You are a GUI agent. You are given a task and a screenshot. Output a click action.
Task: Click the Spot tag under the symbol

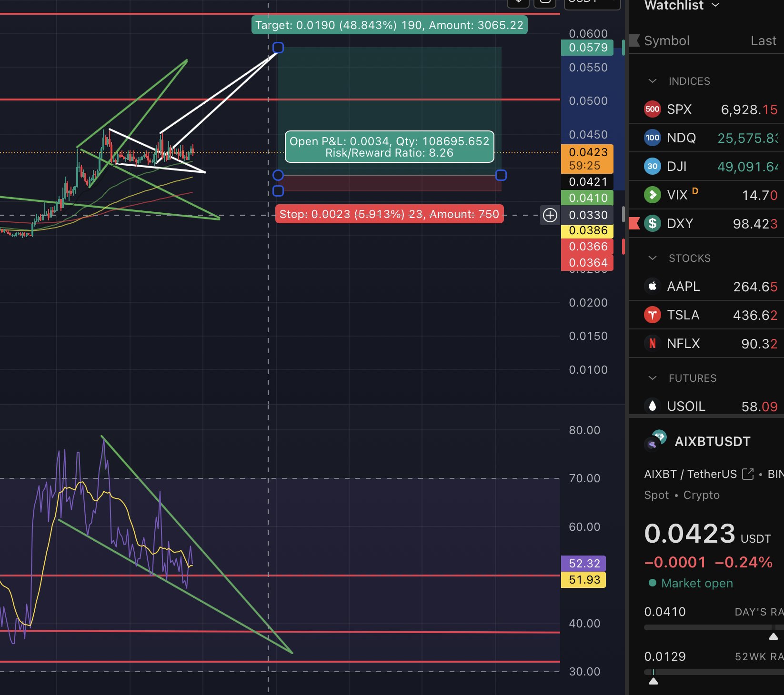(656, 495)
